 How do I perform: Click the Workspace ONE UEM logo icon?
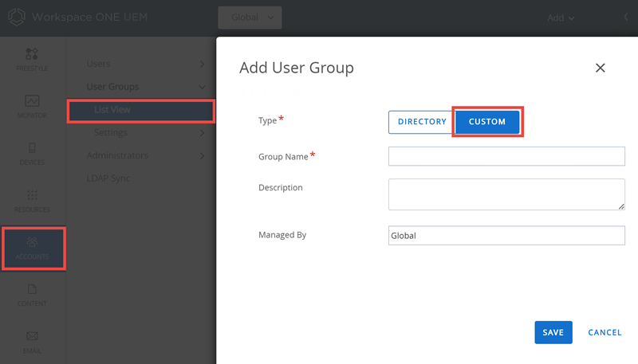point(17,17)
